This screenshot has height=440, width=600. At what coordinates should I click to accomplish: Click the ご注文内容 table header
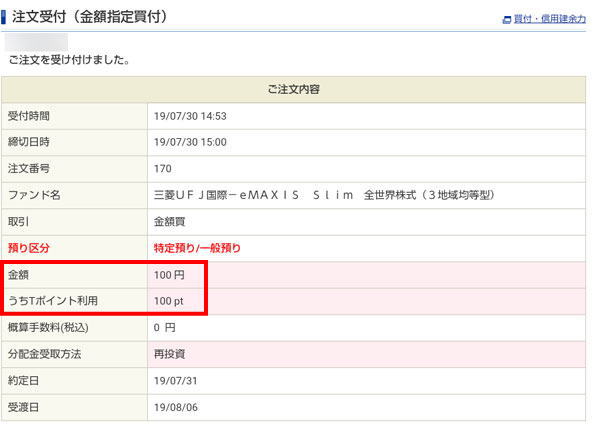pos(294,90)
